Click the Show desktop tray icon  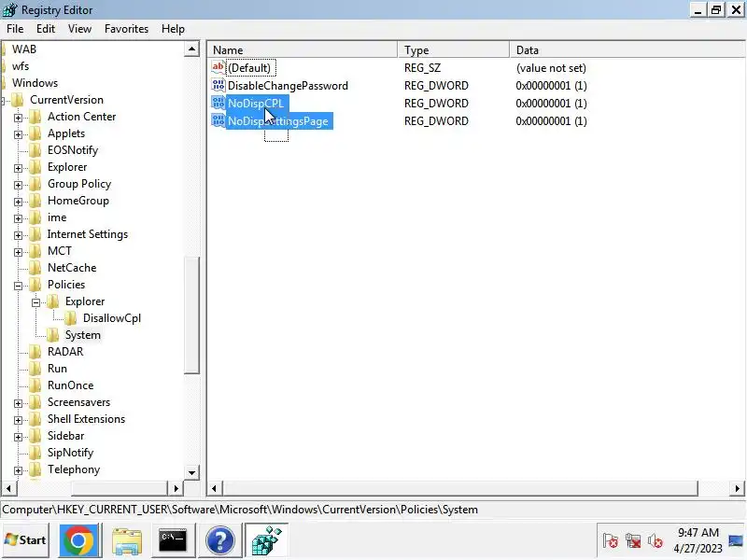point(736,541)
